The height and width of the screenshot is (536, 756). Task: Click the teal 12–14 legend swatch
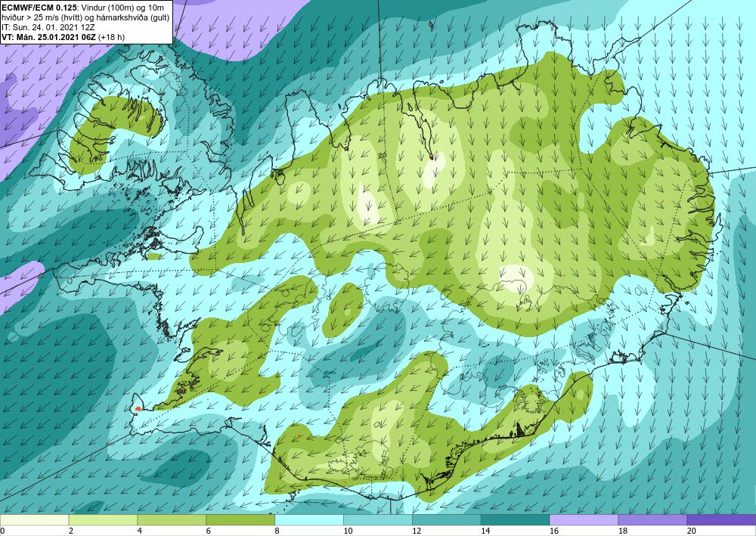(447, 520)
